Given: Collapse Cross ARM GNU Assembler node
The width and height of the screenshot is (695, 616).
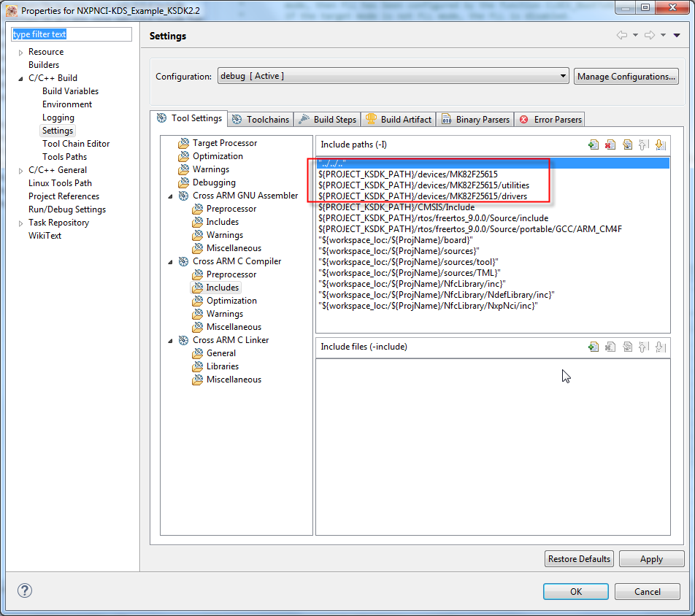Looking at the screenshot, I should coord(170,196).
